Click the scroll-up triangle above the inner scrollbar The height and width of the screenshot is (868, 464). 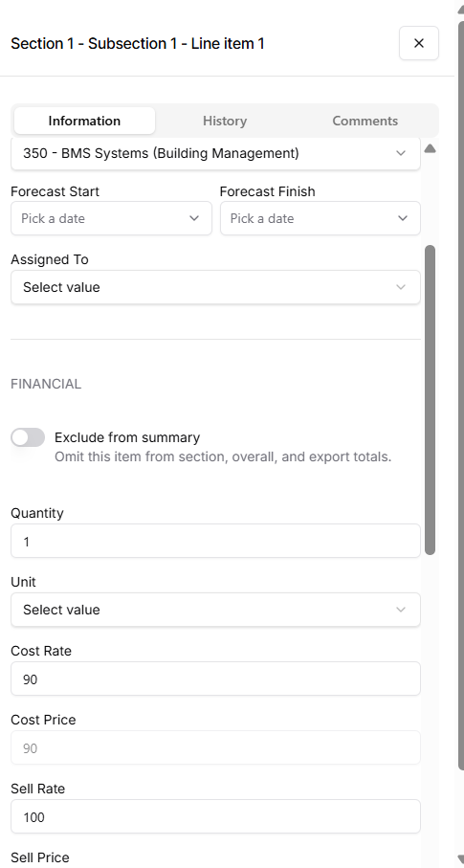point(430,148)
